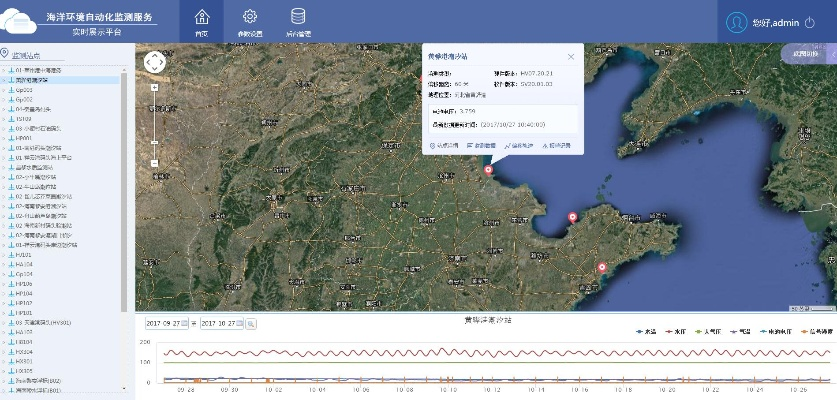The height and width of the screenshot is (400, 837).
Task: Open the start date picker 2017-09-27
Action: [166, 324]
